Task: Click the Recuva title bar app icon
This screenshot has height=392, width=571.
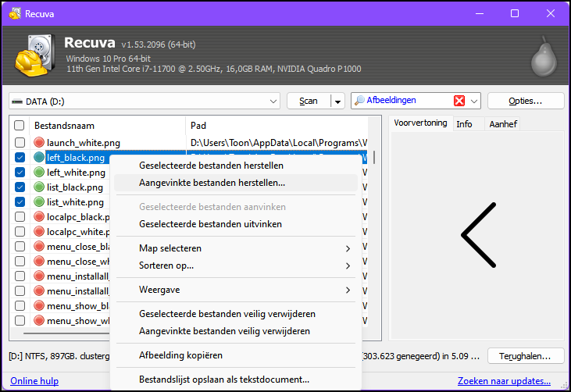Action: [x=15, y=14]
